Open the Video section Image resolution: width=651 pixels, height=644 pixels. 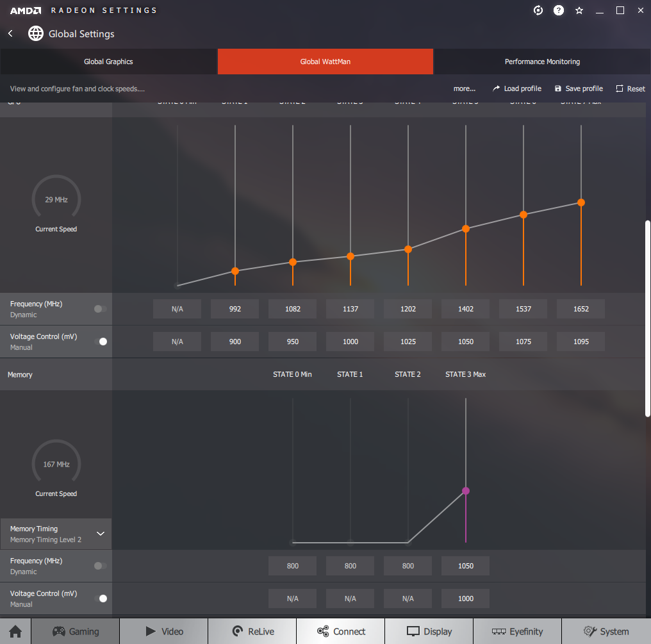click(164, 631)
